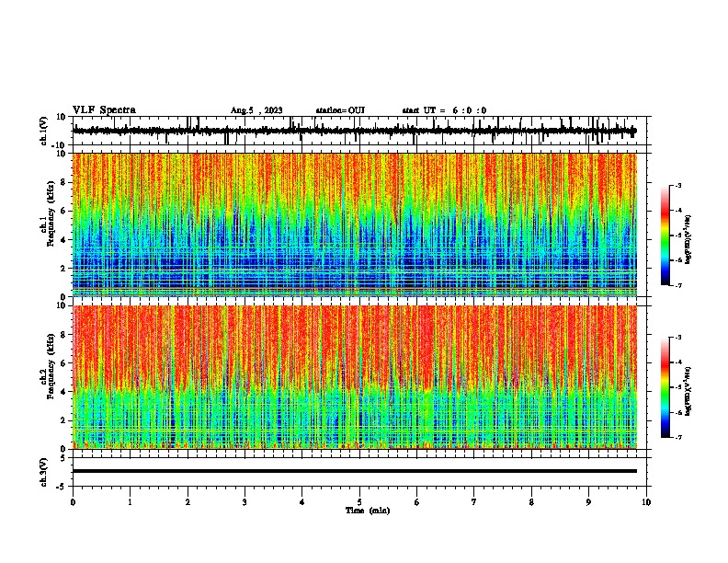This screenshot has width=728, height=563.
Task: Click the '-3' label on ch.1 color bar
Action: click(x=677, y=185)
